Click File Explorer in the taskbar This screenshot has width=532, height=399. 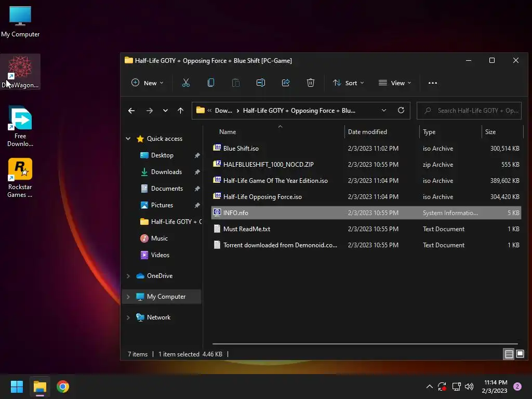point(39,387)
